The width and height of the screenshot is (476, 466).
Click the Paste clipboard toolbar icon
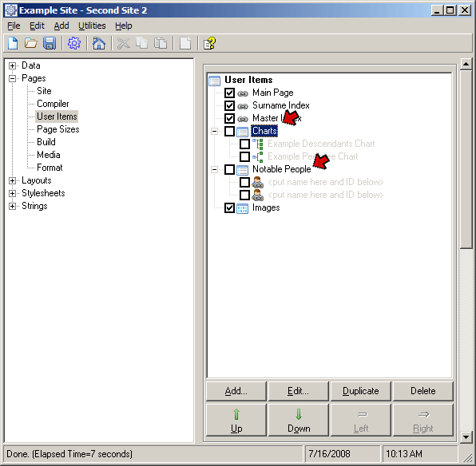tap(161, 43)
